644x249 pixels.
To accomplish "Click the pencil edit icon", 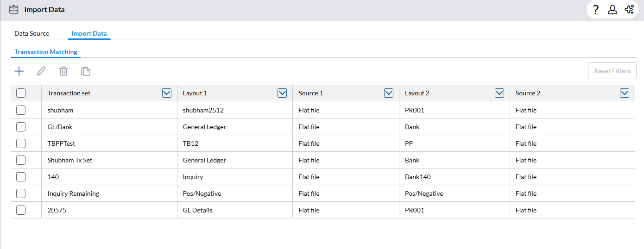I will (x=41, y=71).
